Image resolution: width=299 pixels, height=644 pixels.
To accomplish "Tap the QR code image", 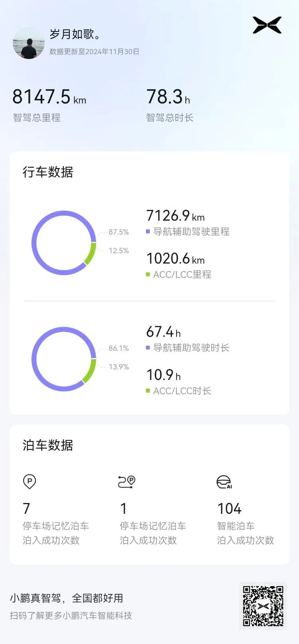I will pos(263,606).
